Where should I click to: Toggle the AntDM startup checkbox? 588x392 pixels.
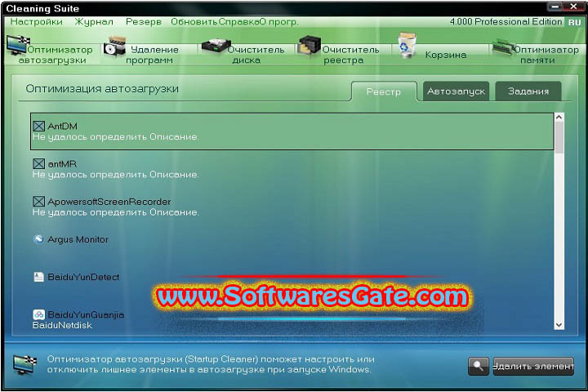(38, 127)
